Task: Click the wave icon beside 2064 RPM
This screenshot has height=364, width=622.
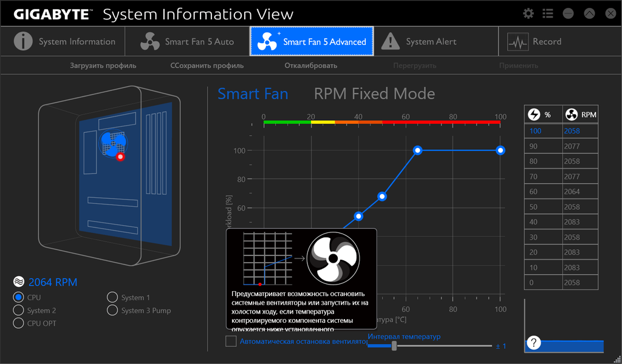Action: point(18,282)
